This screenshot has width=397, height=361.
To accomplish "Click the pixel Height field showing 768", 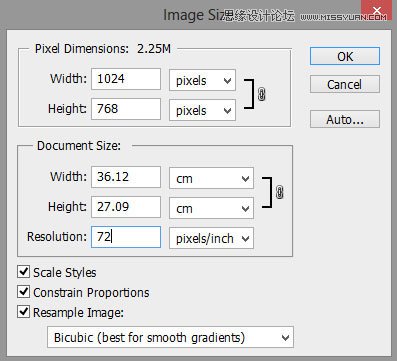I will click(126, 109).
